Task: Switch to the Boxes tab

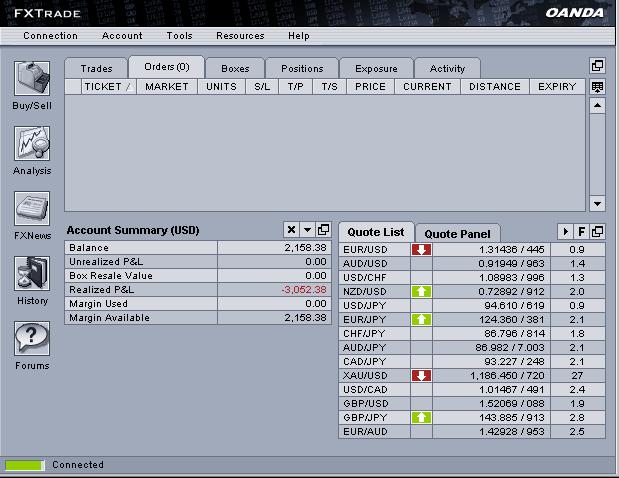Action: pos(235,69)
